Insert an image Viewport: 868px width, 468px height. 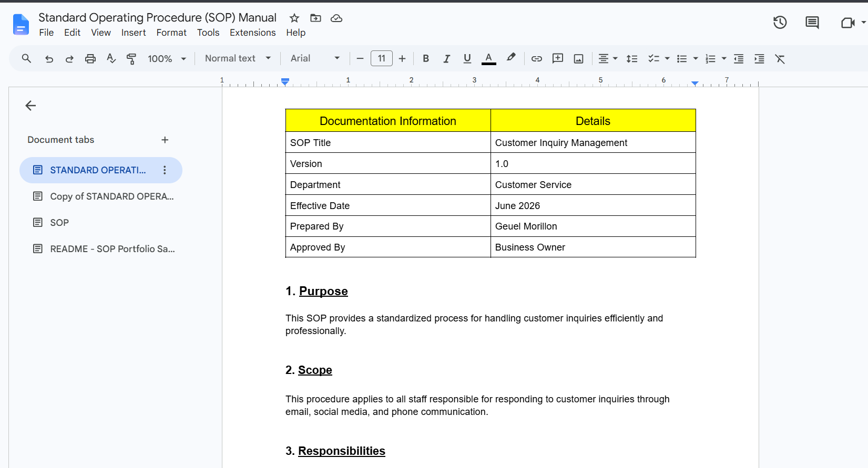578,59
